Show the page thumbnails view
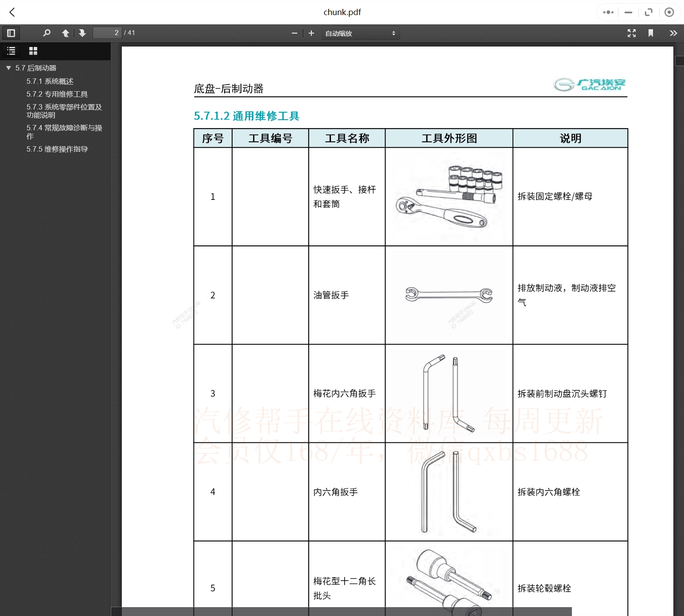The height and width of the screenshot is (616, 684). tap(33, 51)
